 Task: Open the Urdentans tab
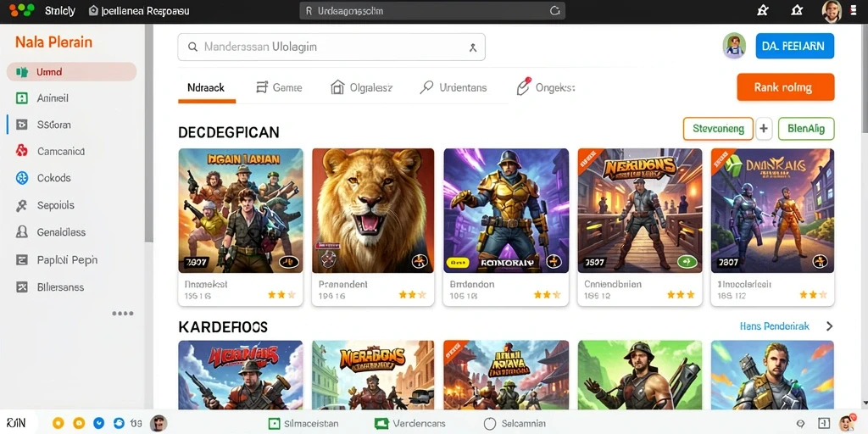pos(453,87)
